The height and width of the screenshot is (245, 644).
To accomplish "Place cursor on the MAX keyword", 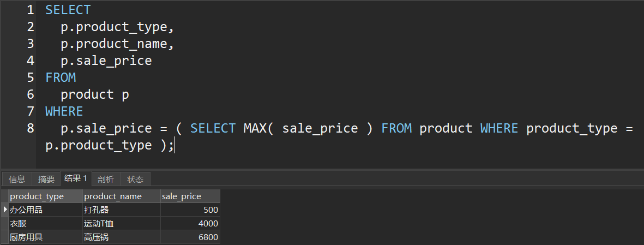I will pos(255,128).
